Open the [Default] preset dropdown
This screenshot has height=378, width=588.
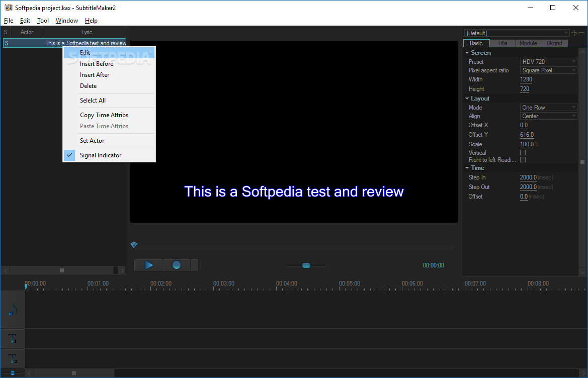click(517, 33)
